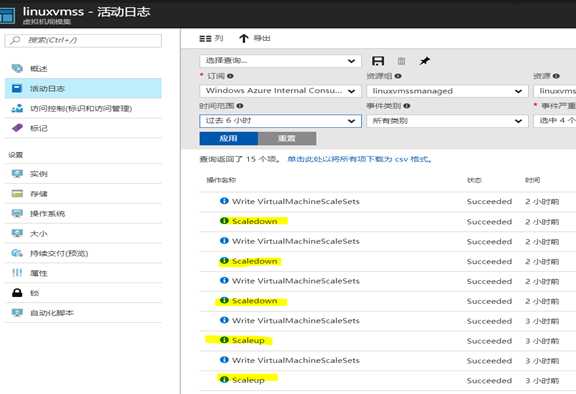Open the linuxvmssmanaged resource group dropdown
Screen dimensions: 576x394
tap(447, 91)
